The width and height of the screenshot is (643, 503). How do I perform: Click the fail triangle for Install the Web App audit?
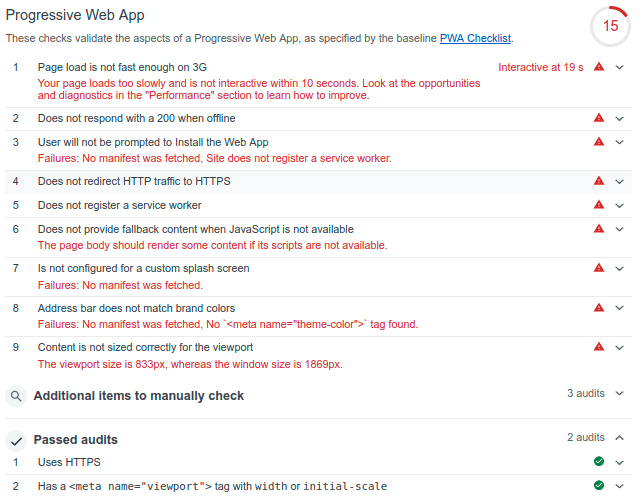599,142
